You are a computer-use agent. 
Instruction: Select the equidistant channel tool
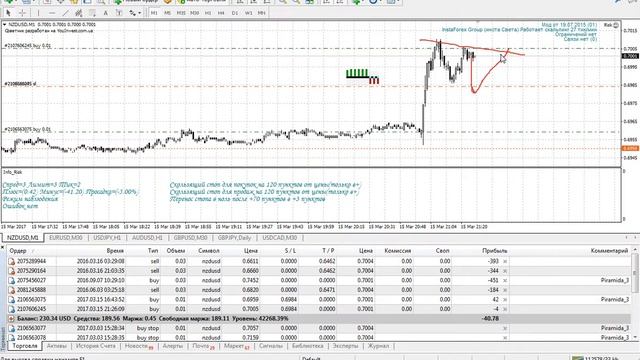click(79, 13)
